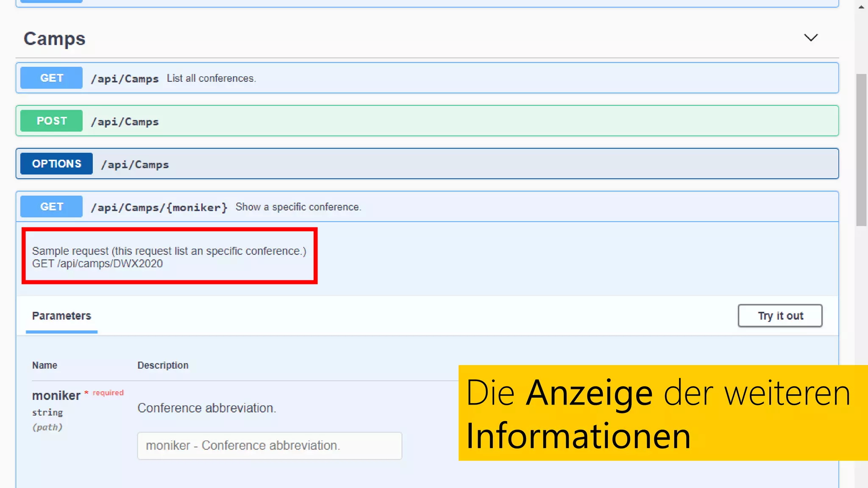The width and height of the screenshot is (868, 488).
Task: Expand the POST /api/Camps operation
Action: pos(427,121)
